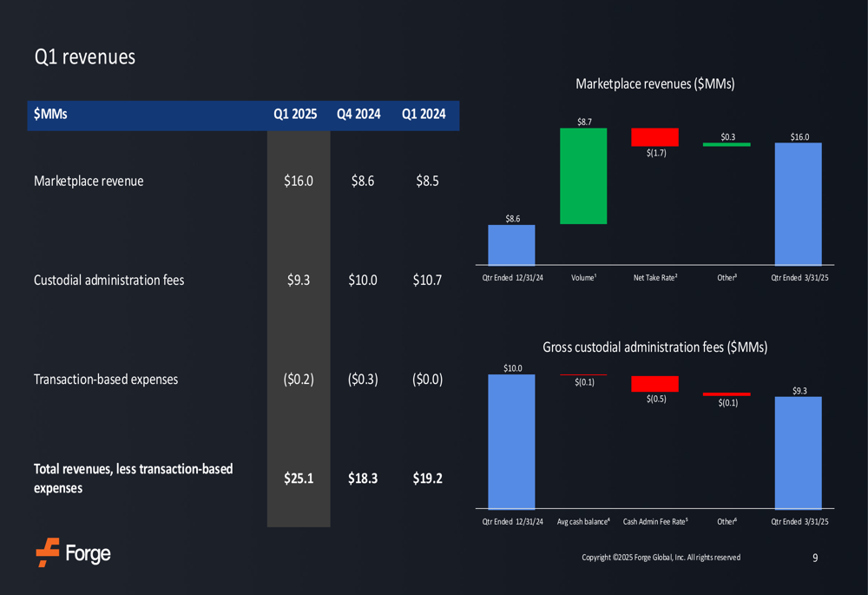Click 'Marketplace revenues ($MMs)' chart title
This screenshot has width=868, height=595.
(654, 84)
